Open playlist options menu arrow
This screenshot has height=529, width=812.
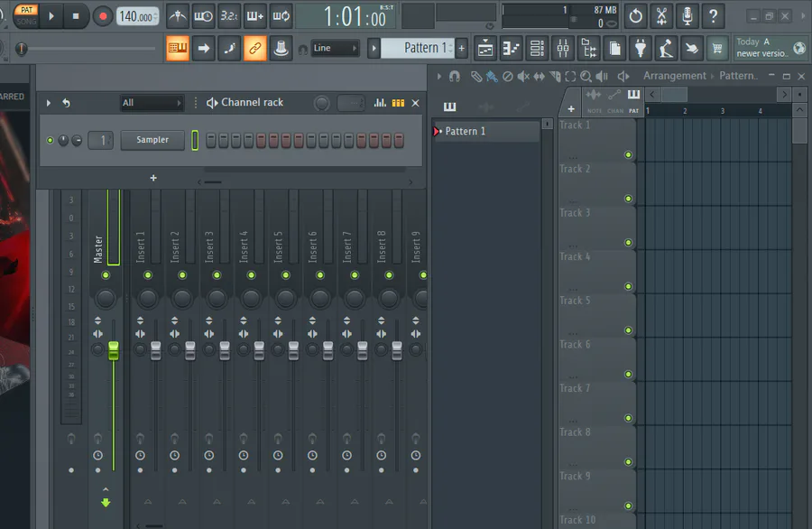(x=439, y=77)
